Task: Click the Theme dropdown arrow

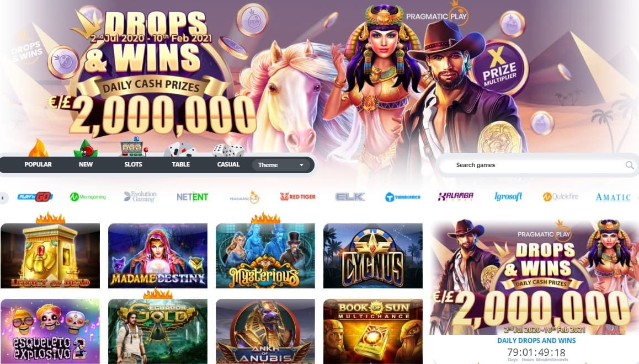Action: [302, 165]
